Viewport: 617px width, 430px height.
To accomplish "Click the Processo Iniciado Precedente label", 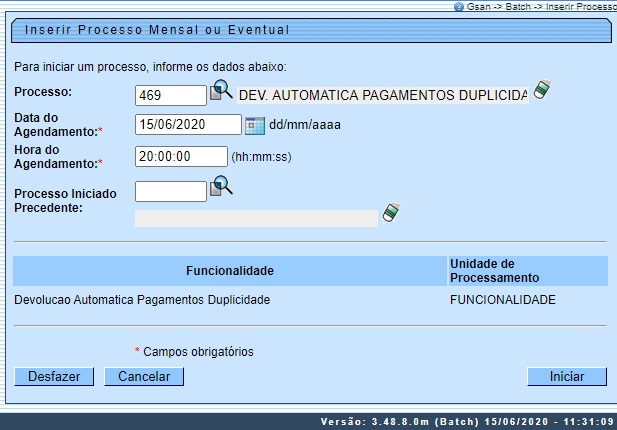I will tap(65, 201).
